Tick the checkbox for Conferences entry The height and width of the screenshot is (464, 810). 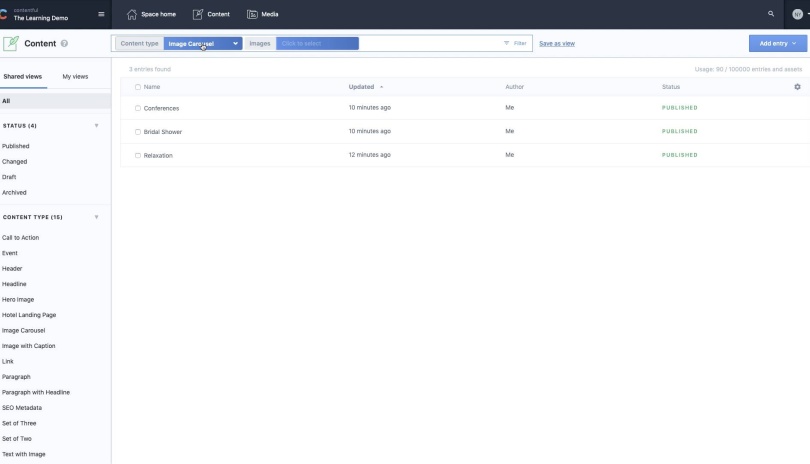pos(138,108)
